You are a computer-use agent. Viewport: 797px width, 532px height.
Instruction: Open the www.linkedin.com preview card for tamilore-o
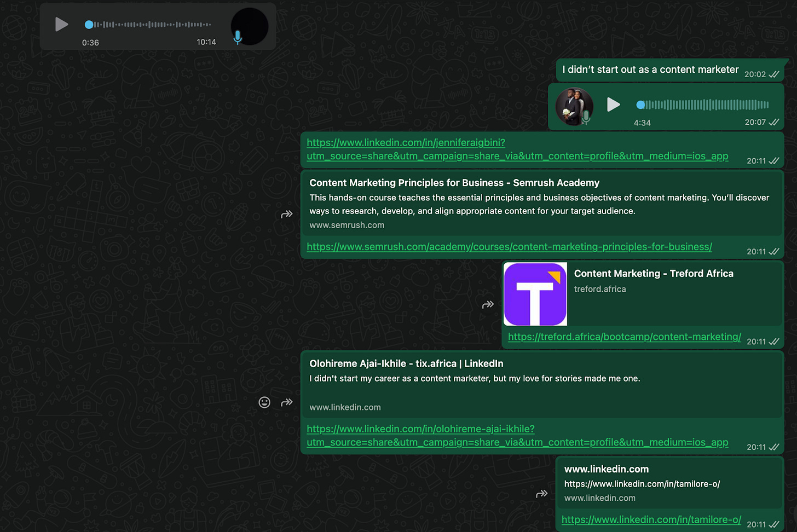[x=670, y=483]
